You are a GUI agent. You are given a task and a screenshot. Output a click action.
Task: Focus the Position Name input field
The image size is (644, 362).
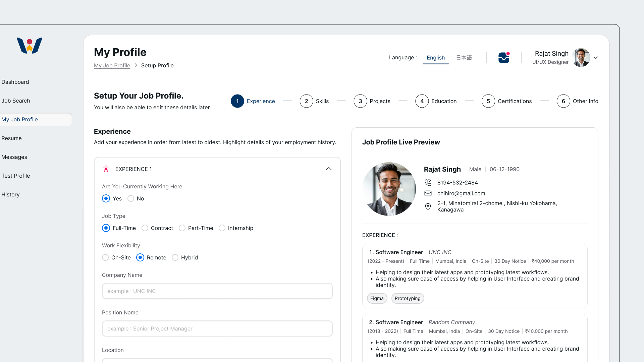coord(217,328)
